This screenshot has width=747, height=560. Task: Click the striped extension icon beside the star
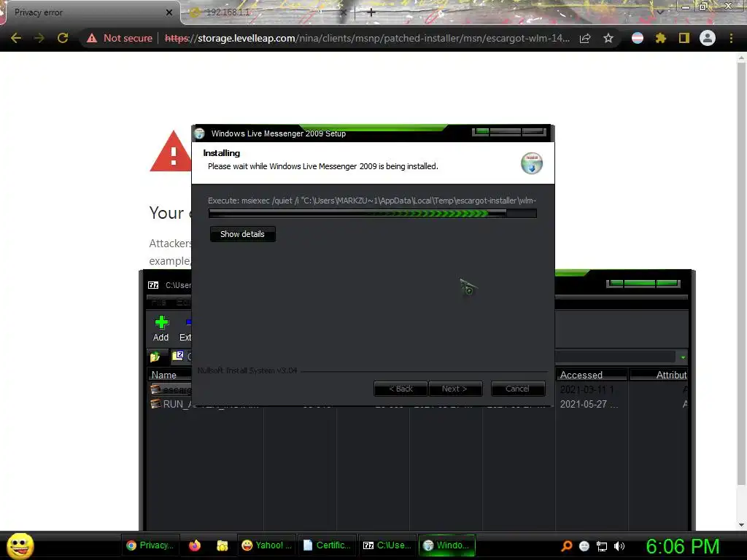pos(638,38)
